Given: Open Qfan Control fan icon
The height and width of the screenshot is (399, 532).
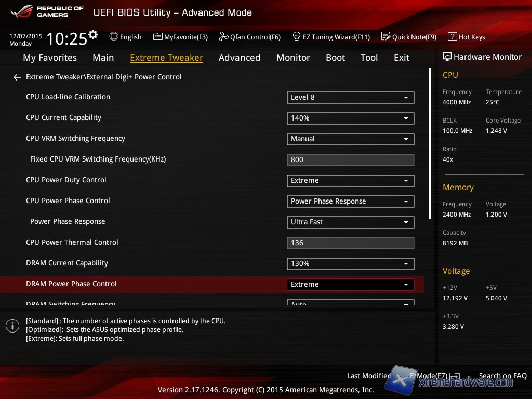Looking at the screenshot, I should pyautogui.click(x=223, y=37).
